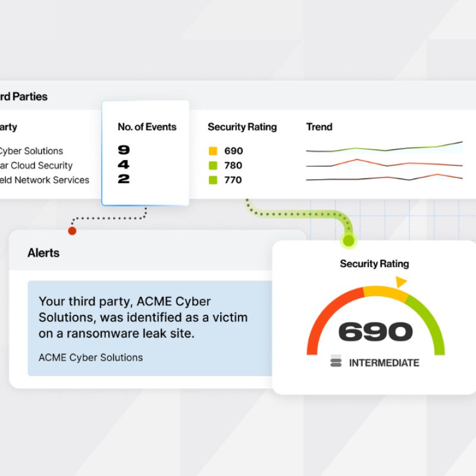This screenshot has width=476, height=476.
Task: Click the green swatch next to 780
Action: (213, 165)
